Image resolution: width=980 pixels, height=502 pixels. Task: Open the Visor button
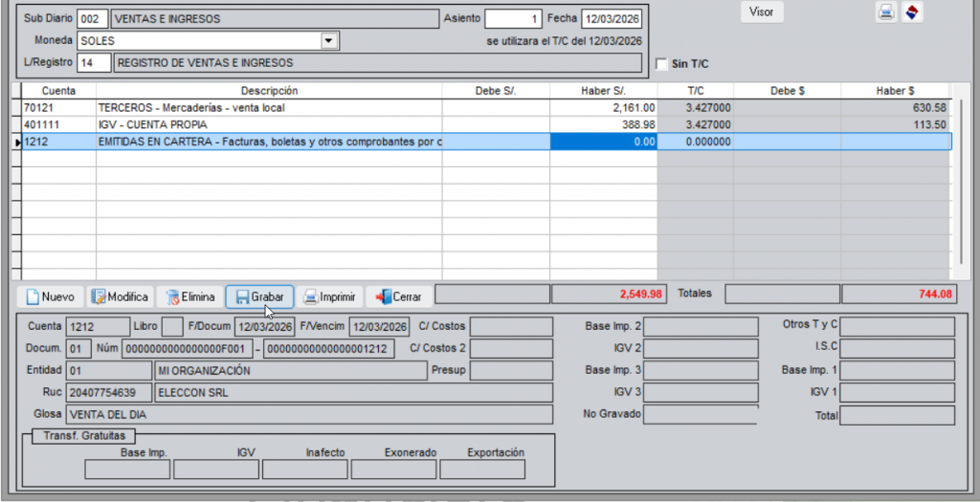[x=761, y=11]
